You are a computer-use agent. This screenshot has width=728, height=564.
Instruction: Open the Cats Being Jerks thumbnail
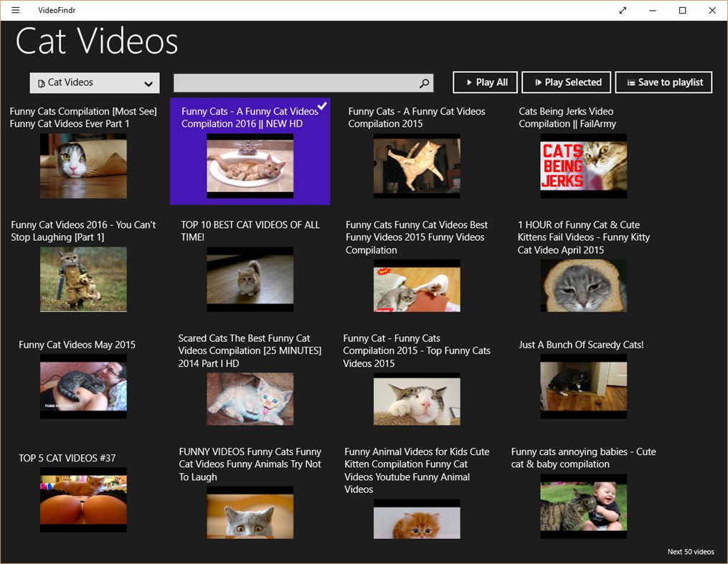pos(584,166)
